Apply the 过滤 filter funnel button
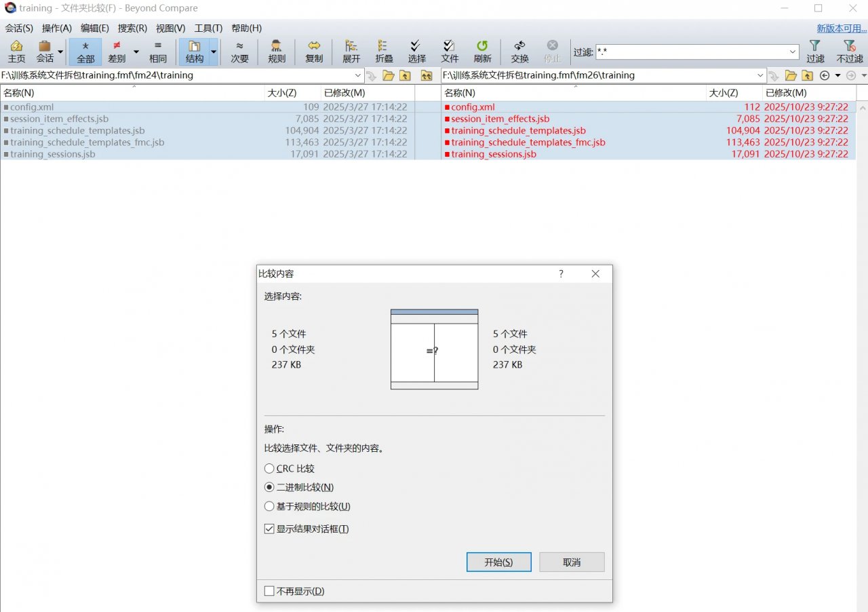 pos(815,52)
